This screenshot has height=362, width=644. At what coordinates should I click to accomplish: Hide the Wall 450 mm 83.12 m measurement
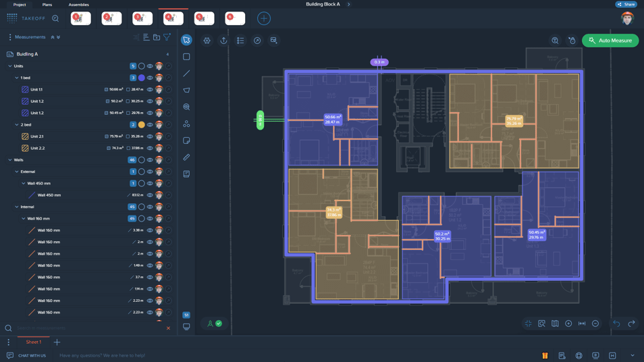(150, 195)
